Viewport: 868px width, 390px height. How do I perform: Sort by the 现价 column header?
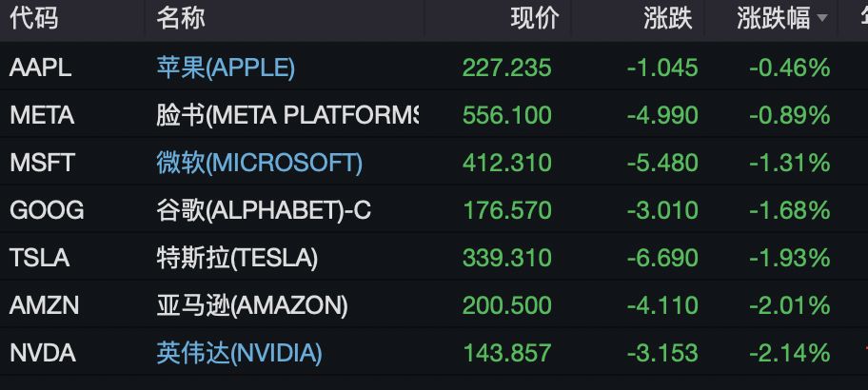[x=535, y=18]
